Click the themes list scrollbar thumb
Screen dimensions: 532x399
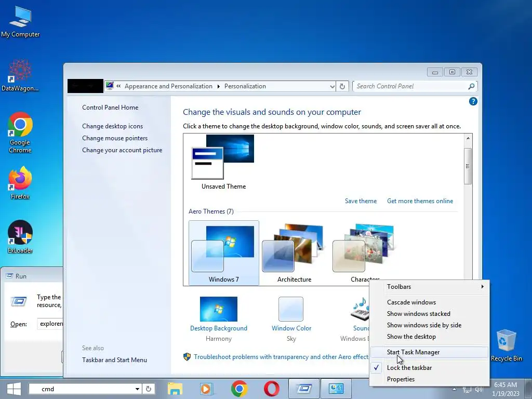tap(468, 166)
